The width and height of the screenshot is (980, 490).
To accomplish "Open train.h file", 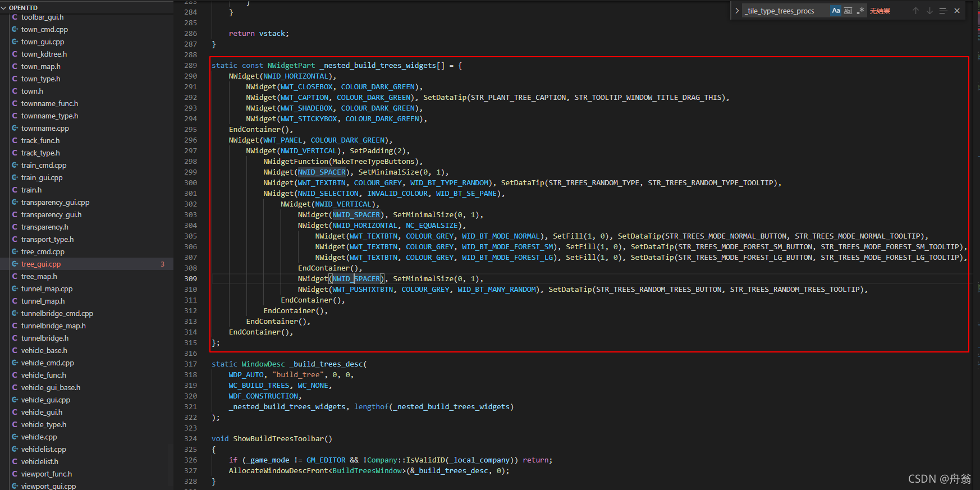I will [86, 190].
